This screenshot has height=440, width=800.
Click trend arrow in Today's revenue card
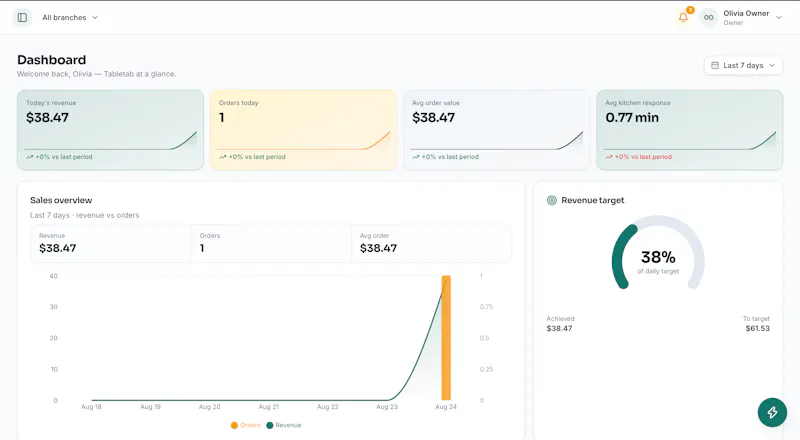click(x=30, y=157)
